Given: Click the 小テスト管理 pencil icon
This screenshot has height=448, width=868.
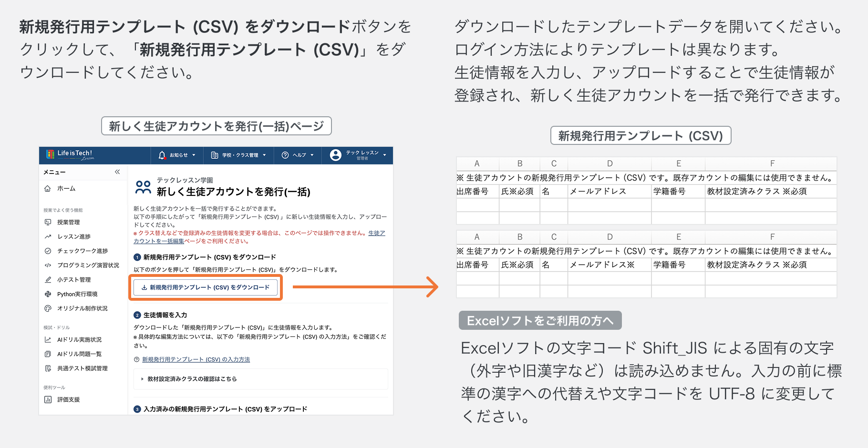Looking at the screenshot, I should point(48,279).
